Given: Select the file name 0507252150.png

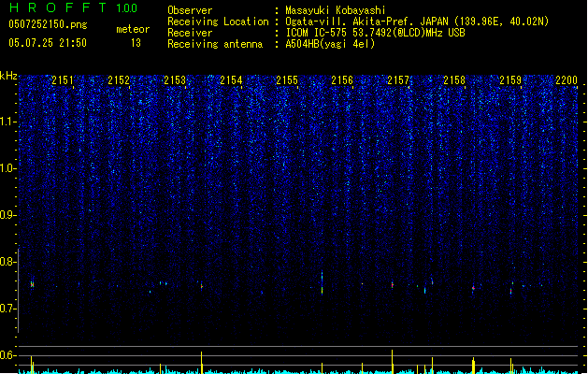Looking at the screenshot, I should [x=48, y=24].
